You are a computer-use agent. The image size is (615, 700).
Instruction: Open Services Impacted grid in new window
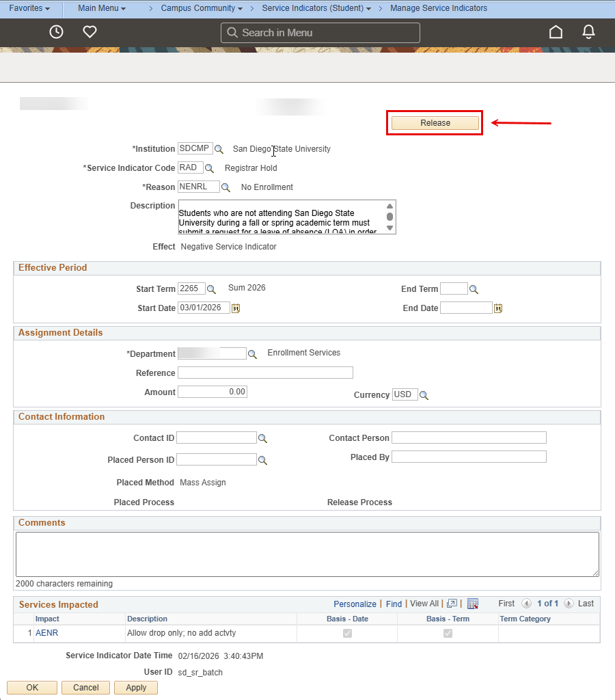(x=452, y=604)
